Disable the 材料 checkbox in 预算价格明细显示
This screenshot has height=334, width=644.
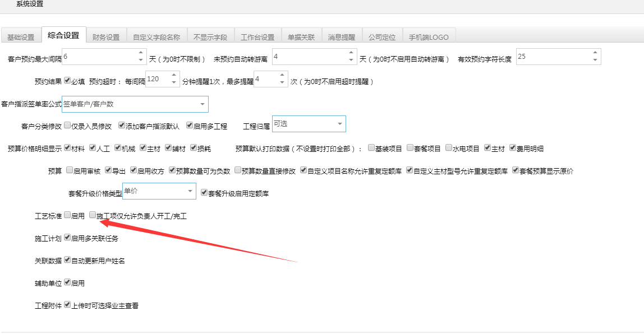pyautogui.click(x=67, y=146)
